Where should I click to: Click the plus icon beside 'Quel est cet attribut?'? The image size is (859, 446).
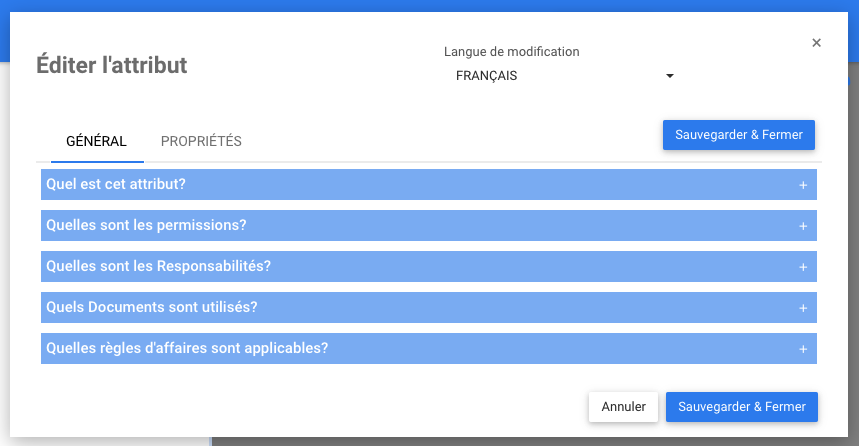click(803, 185)
